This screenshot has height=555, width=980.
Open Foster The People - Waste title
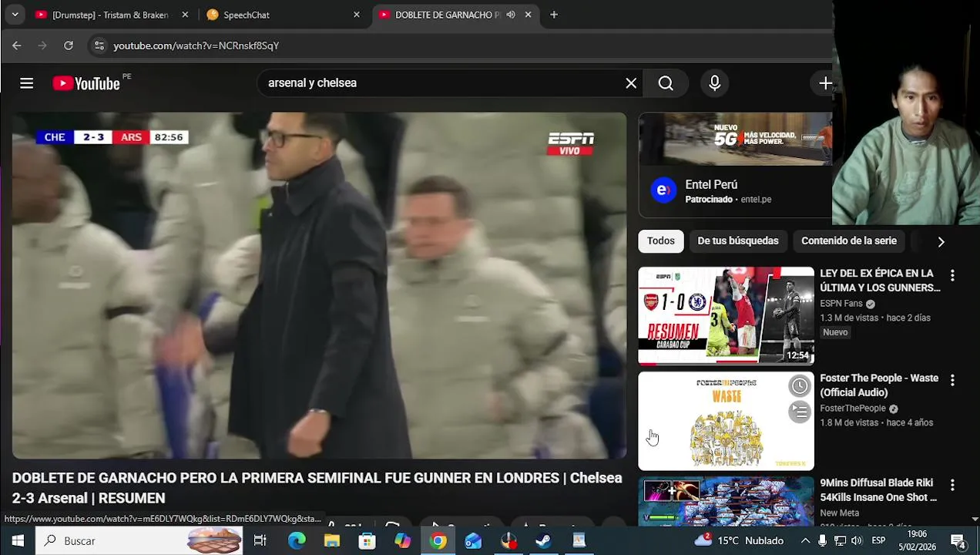click(x=879, y=385)
